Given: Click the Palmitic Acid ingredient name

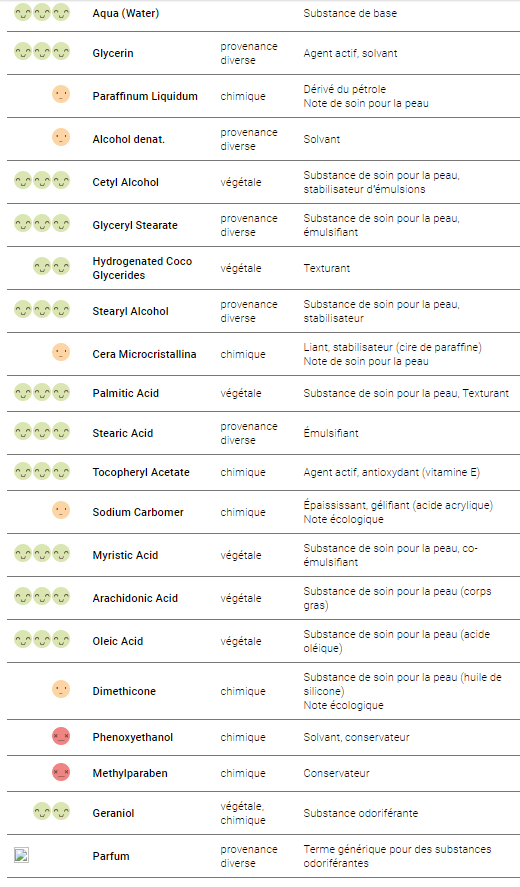Looking at the screenshot, I should 126,393.
